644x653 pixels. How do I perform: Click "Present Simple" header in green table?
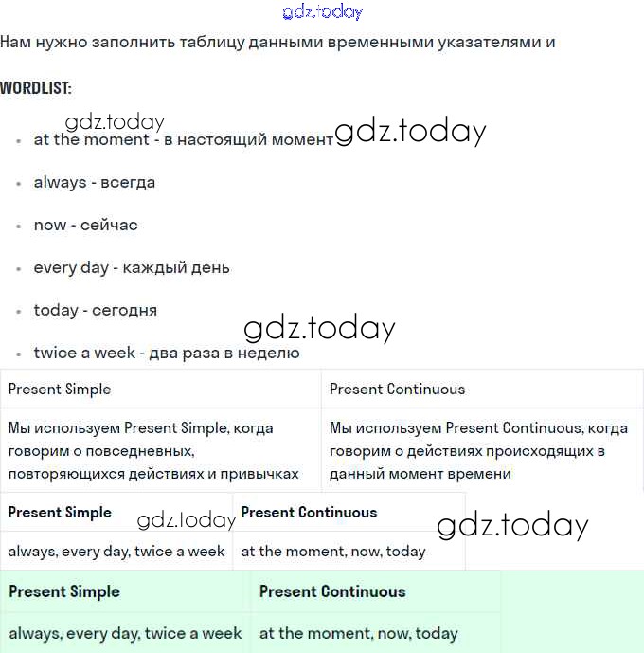tap(64, 591)
